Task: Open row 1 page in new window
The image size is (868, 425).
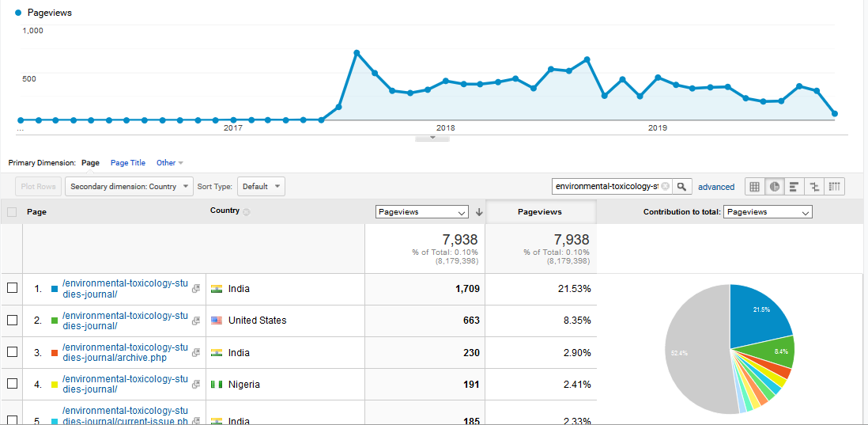Action: click(x=195, y=290)
